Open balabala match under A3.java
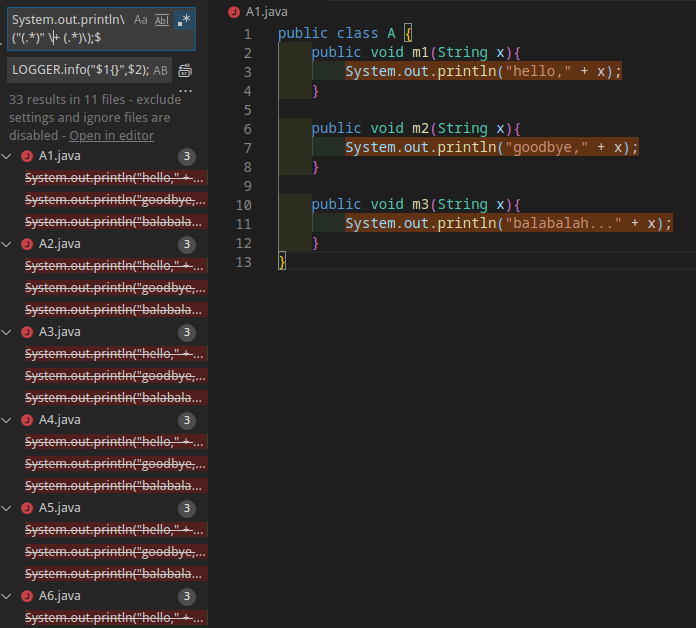This screenshot has width=696, height=628. 116,398
